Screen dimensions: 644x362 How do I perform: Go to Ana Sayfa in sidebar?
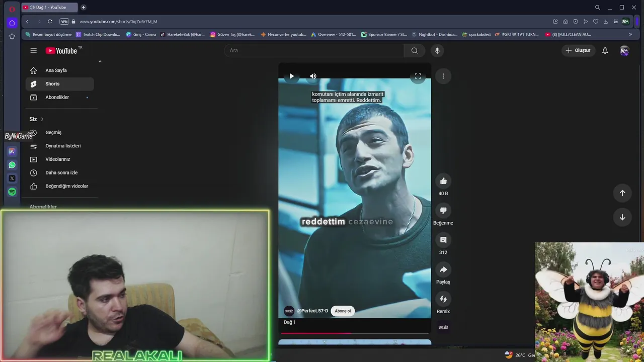pyautogui.click(x=60, y=70)
